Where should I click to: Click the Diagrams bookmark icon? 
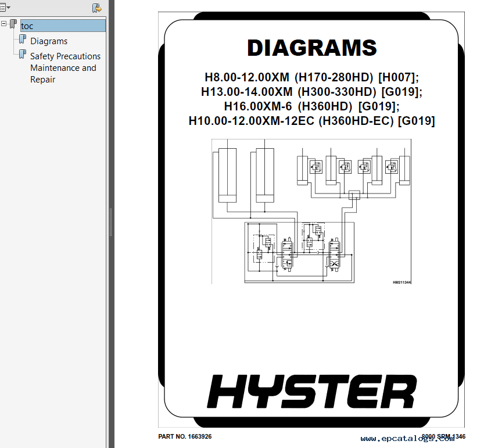(23, 39)
